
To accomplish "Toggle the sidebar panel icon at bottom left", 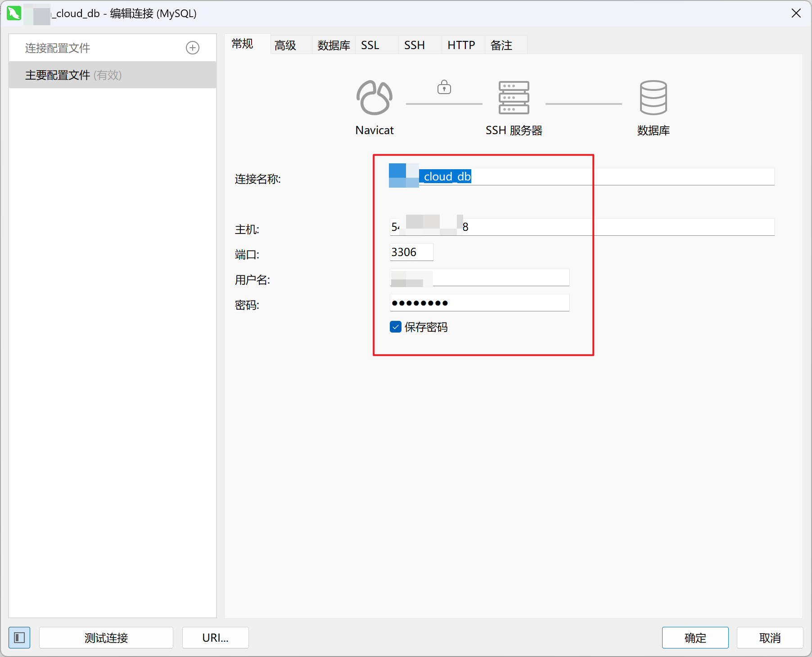I will (x=19, y=638).
